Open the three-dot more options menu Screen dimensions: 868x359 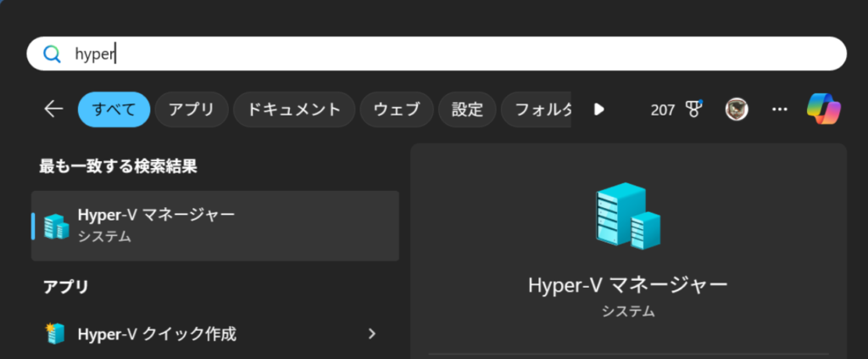pyautogui.click(x=780, y=109)
